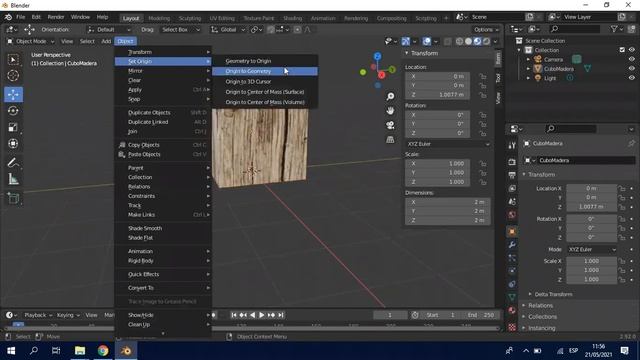Image resolution: width=640 pixels, height=360 pixels.
Task: Open the Select Box drag dropdown
Action: [x=181, y=29]
